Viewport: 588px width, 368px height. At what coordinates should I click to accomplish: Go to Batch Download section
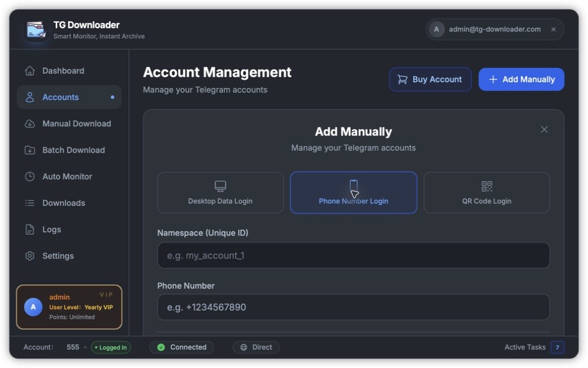[69, 150]
